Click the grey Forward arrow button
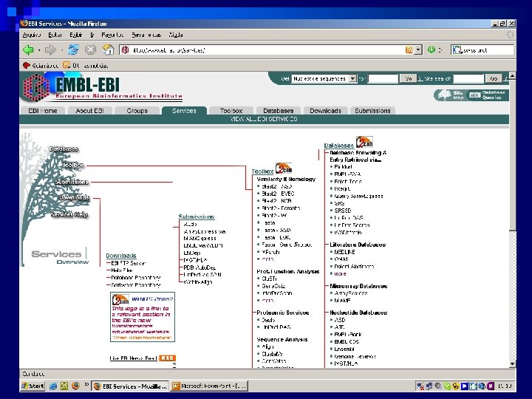532x399 pixels. pos(50,50)
